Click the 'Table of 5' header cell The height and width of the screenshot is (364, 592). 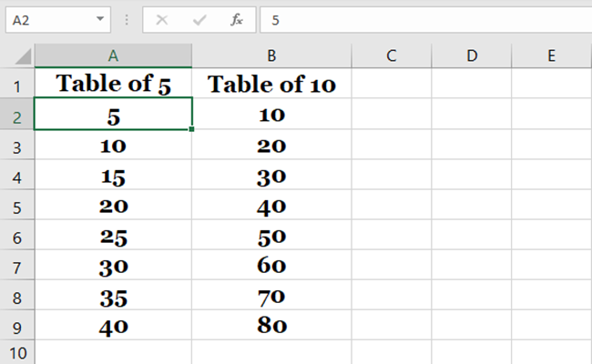point(113,85)
